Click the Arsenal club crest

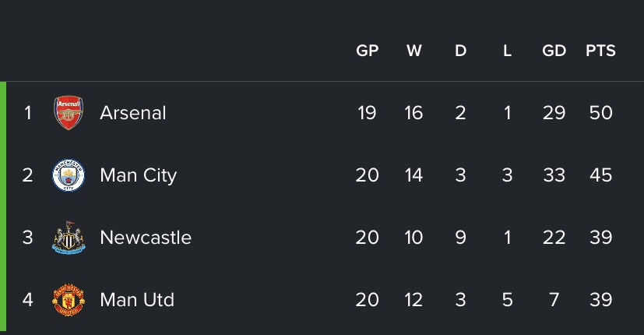68,113
